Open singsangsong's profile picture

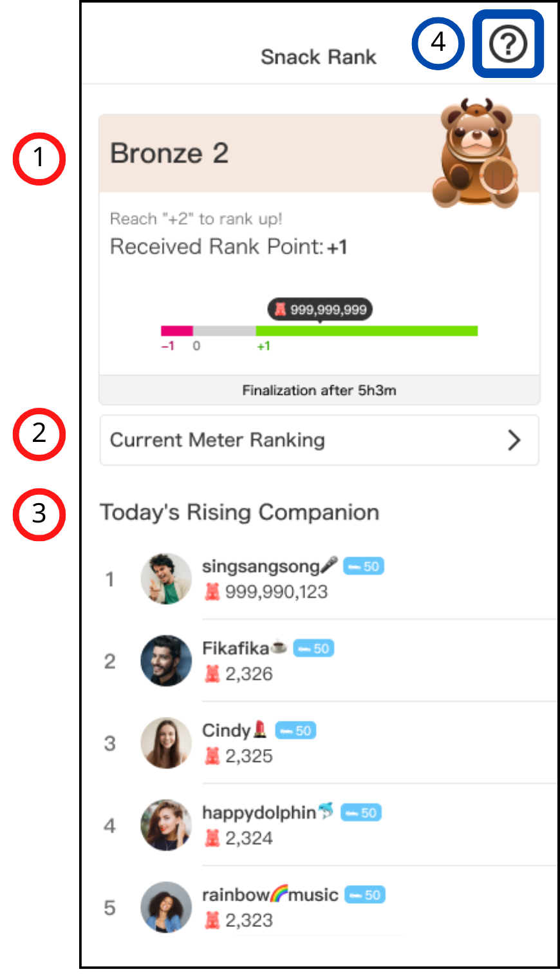click(166, 578)
